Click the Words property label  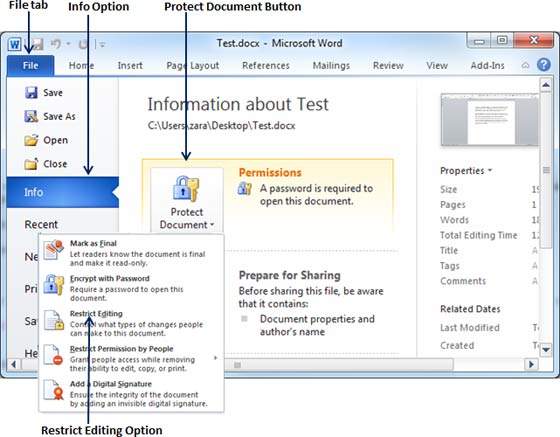[x=454, y=220]
